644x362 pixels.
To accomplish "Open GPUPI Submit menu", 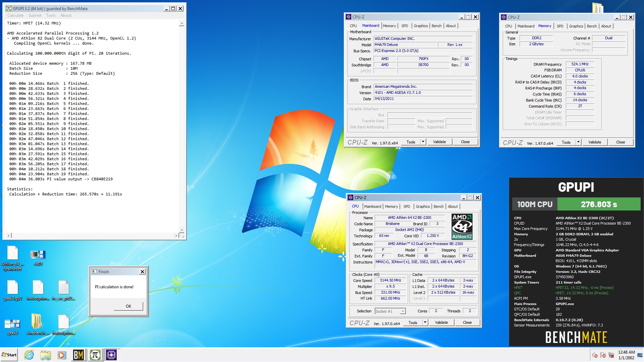I will tap(35, 15).
